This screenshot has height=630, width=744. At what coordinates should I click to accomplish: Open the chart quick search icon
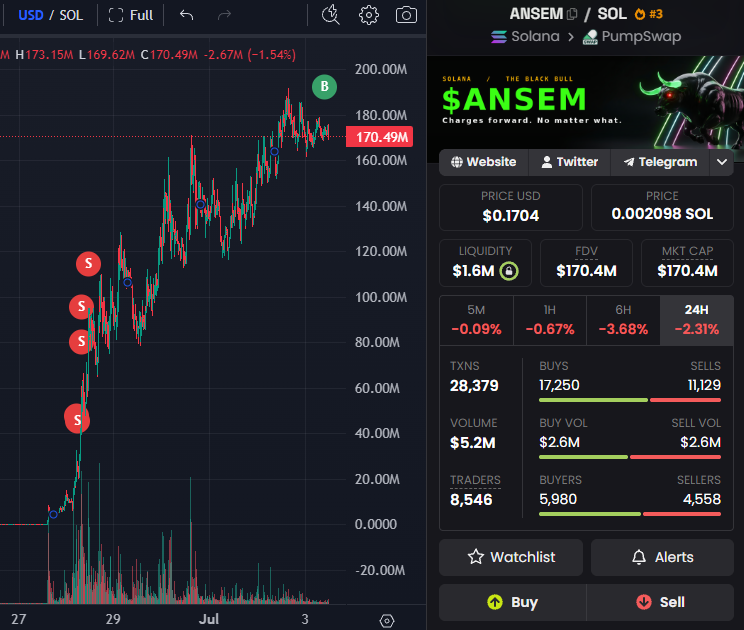(x=330, y=15)
